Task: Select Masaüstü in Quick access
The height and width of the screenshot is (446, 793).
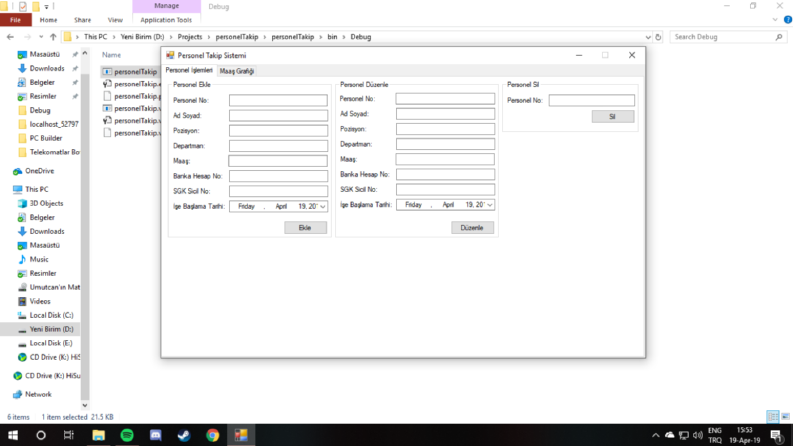Action: 45,54
